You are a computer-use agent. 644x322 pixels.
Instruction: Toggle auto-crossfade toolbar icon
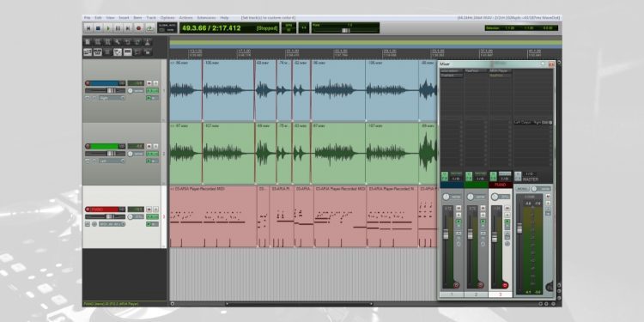pos(88,52)
